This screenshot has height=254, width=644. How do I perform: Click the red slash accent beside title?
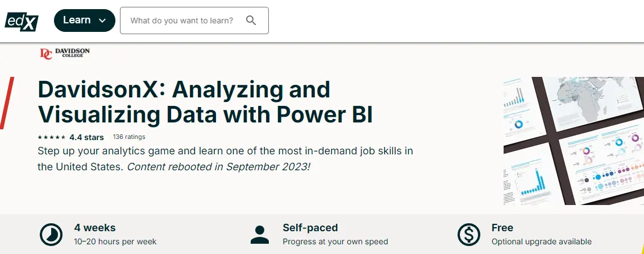(x=7, y=103)
